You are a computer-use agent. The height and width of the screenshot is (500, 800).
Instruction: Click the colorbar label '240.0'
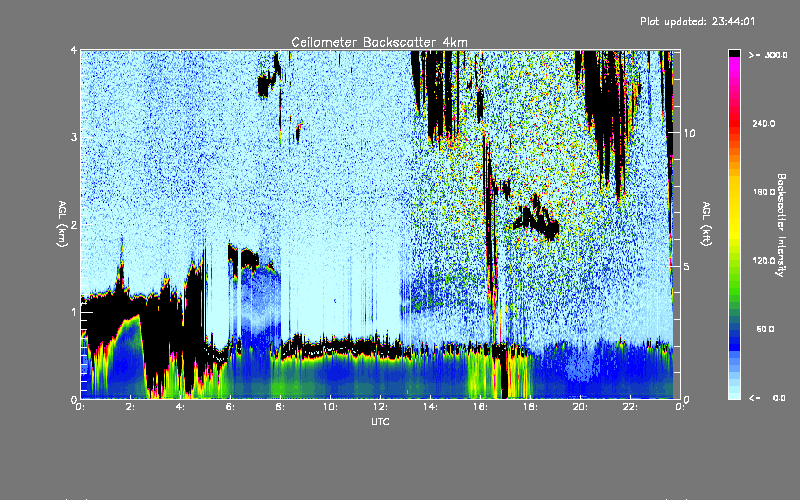pos(764,123)
